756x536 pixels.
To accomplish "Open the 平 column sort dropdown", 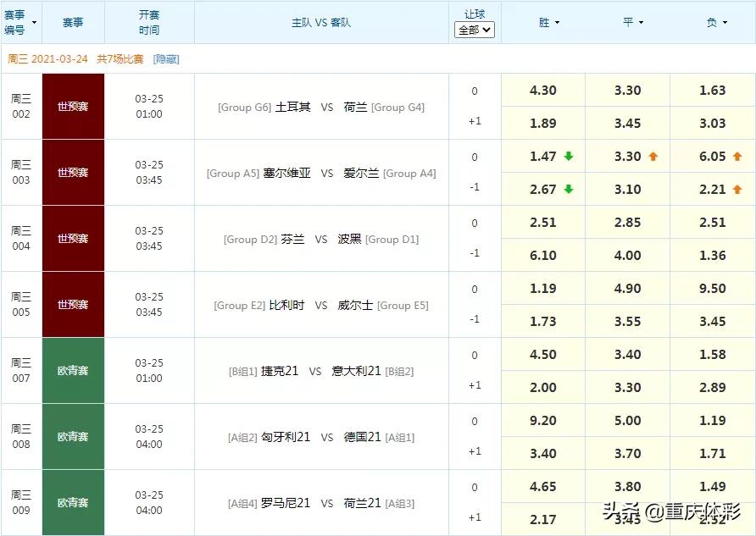I will [642, 23].
